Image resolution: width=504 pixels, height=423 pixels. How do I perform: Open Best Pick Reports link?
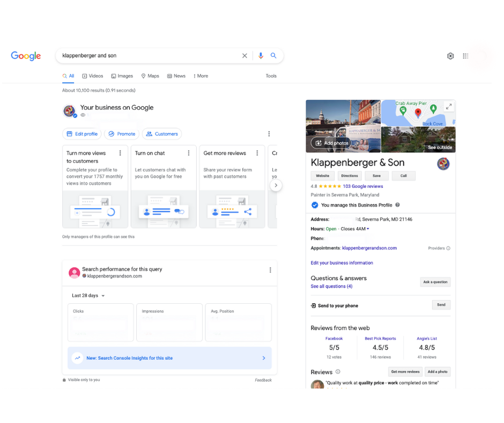380,339
